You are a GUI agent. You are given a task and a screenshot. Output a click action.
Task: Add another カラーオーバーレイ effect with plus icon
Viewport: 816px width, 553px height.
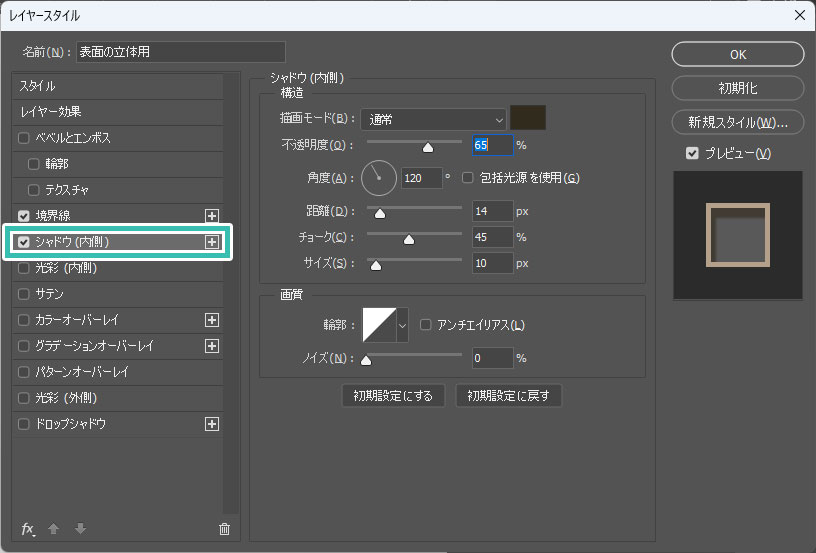[212, 320]
